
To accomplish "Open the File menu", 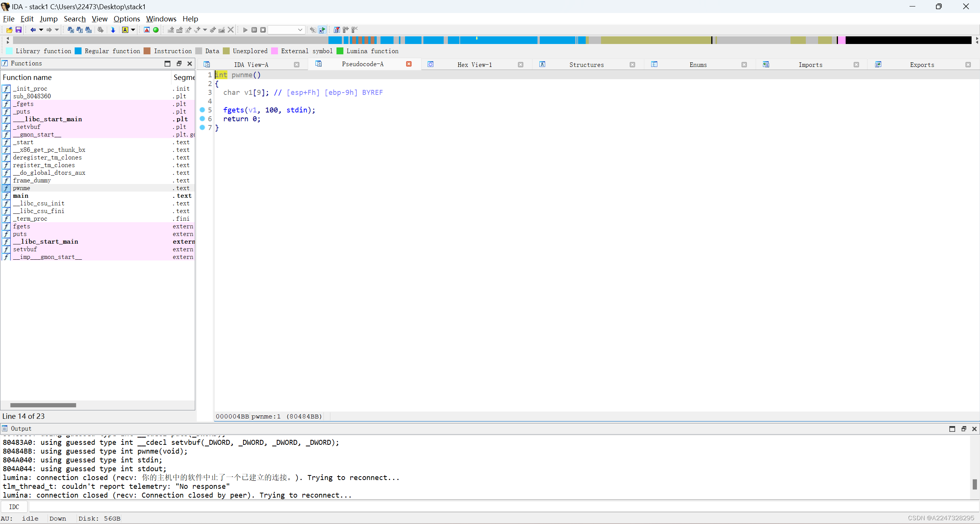I will (8, 19).
